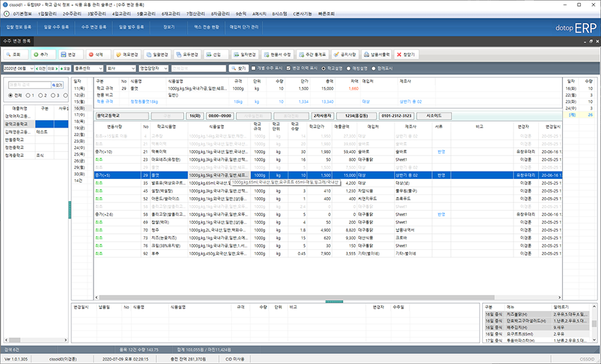Open the 7정산관리 menu
The height and width of the screenshot is (364, 601).
[x=200, y=13]
